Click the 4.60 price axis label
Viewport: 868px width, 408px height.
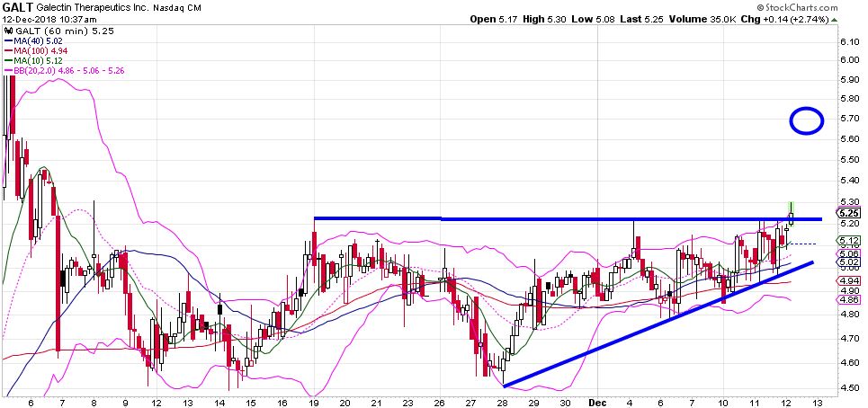[x=850, y=363]
